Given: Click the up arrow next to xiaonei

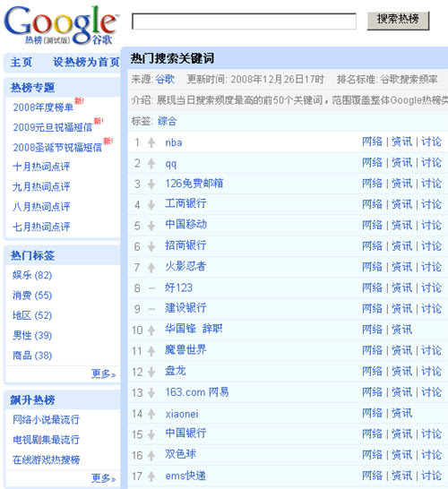Looking at the screenshot, I should click(x=151, y=414).
